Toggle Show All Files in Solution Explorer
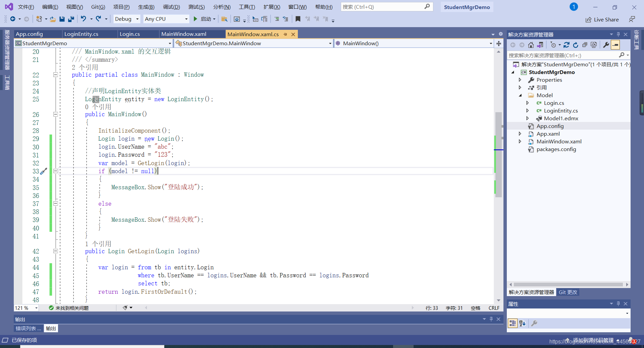 tap(594, 45)
